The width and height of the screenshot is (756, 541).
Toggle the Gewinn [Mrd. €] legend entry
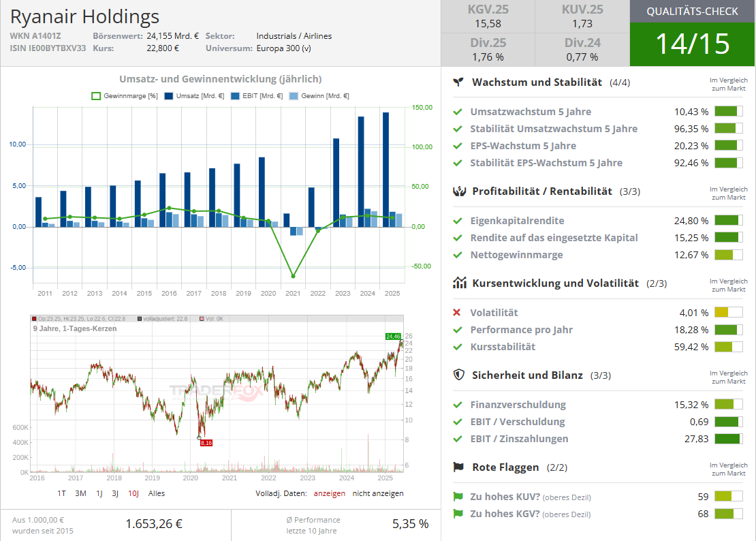click(319, 96)
